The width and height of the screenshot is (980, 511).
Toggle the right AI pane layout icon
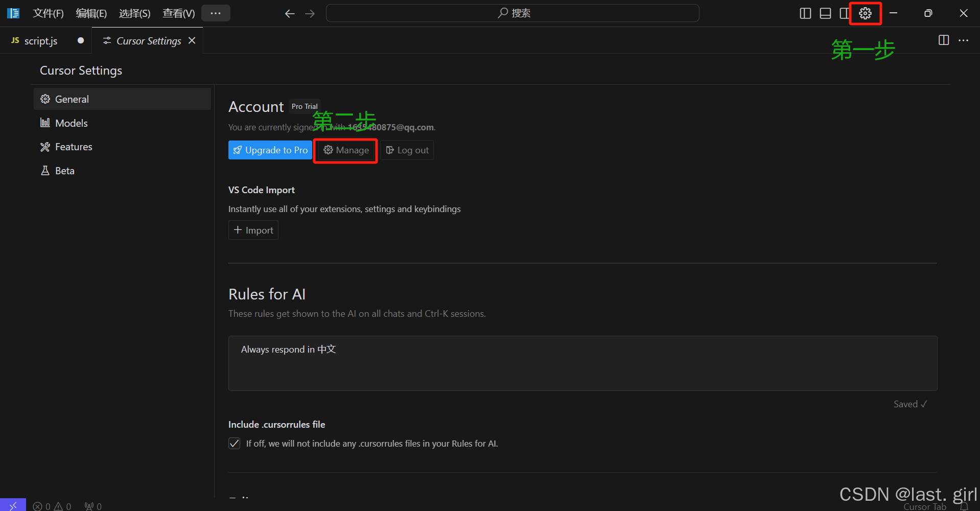[x=844, y=13]
